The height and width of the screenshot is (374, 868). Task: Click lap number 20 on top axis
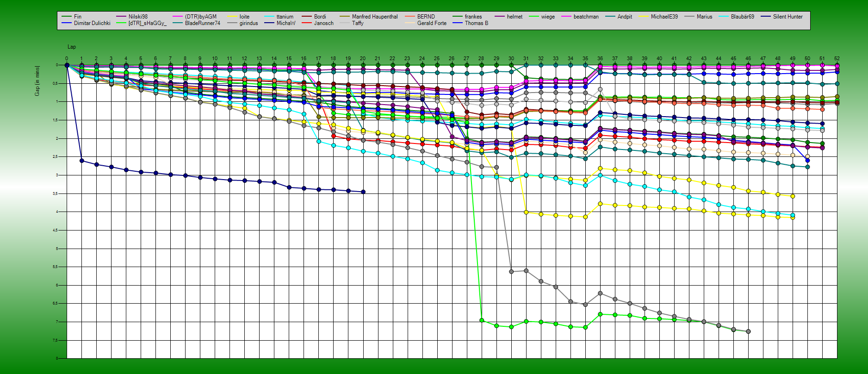point(363,59)
